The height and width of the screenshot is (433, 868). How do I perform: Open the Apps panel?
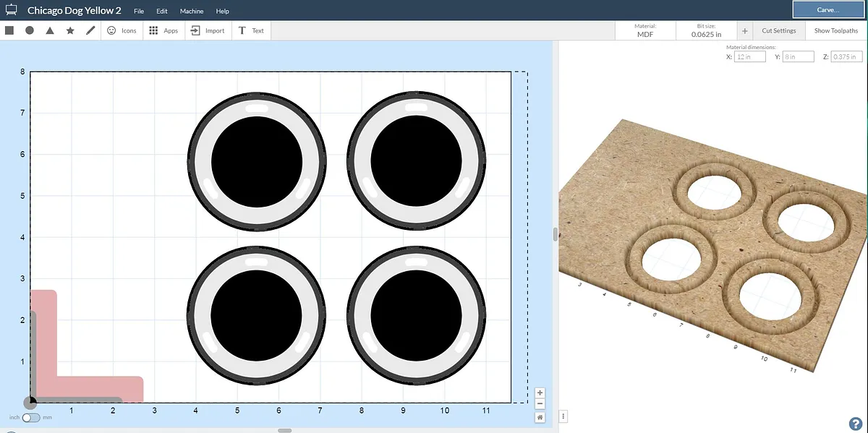163,30
